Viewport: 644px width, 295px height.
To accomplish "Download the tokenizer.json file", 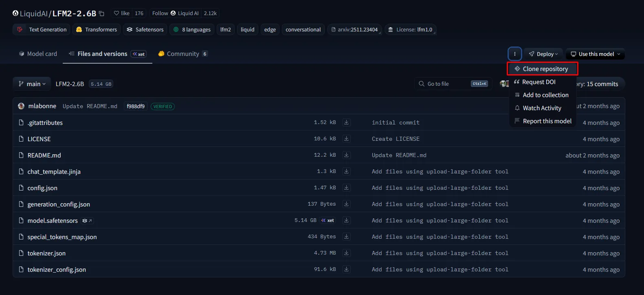I will click(x=346, y=253).
